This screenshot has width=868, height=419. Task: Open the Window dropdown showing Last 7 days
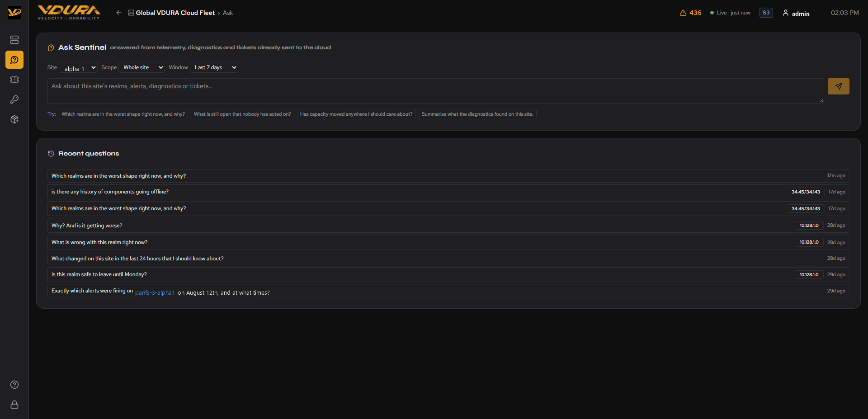tap(214, 67)
